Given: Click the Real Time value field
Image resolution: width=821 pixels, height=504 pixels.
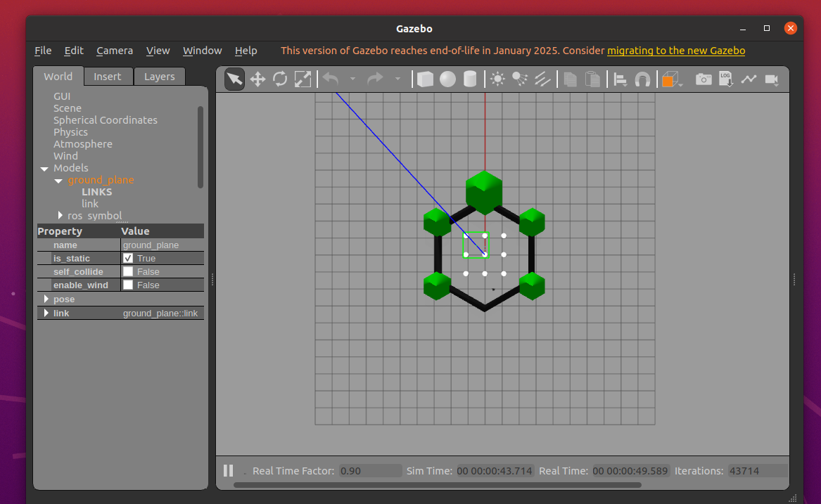Looking at the screenshot, I should [x=631, y=470].
